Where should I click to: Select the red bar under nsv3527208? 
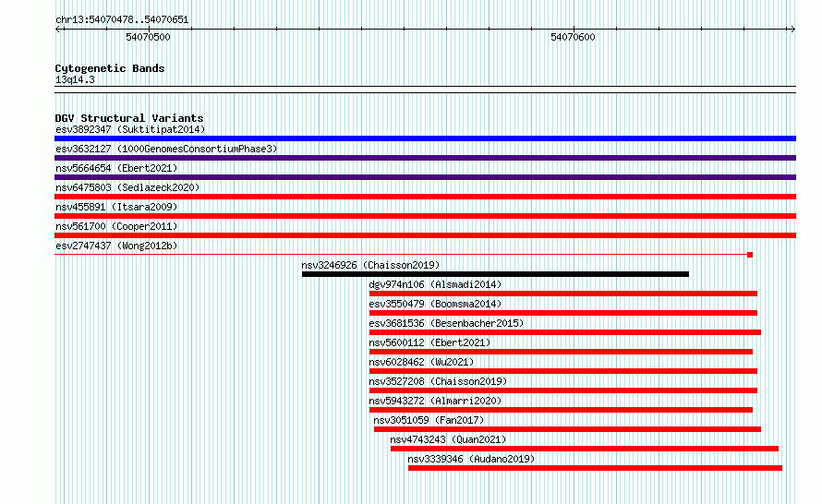pos(563,390)
